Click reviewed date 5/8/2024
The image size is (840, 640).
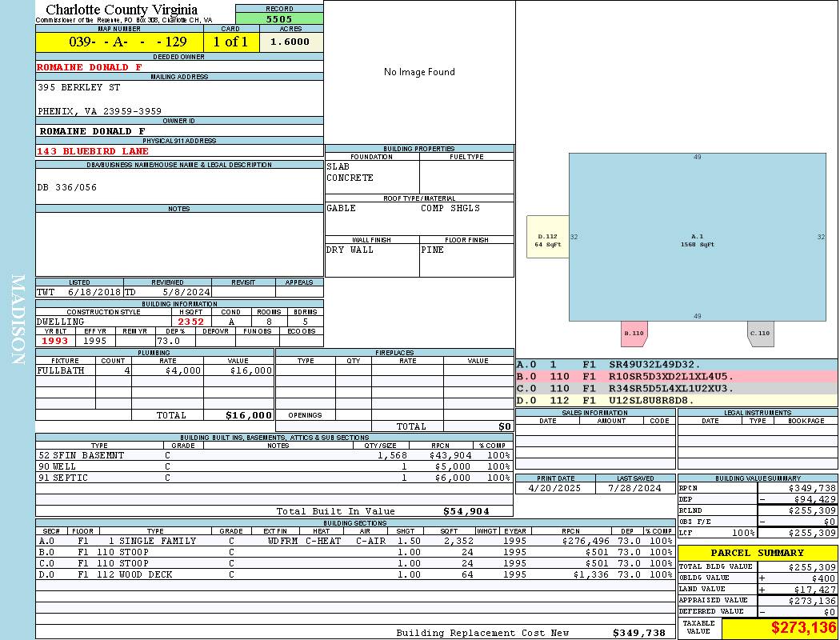186,293
